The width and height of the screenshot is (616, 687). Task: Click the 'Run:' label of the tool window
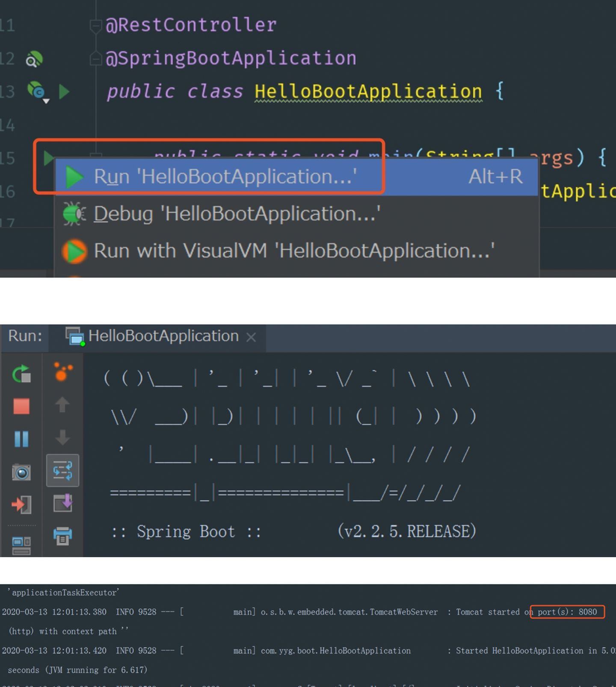(25, 336)
